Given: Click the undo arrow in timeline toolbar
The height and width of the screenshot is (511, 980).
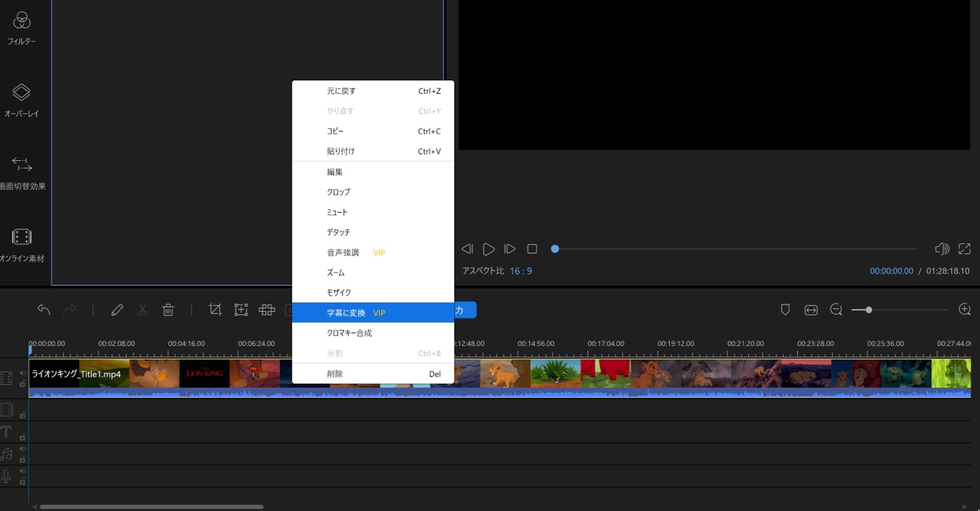Looking at the screenshot, I should (43, 310).
